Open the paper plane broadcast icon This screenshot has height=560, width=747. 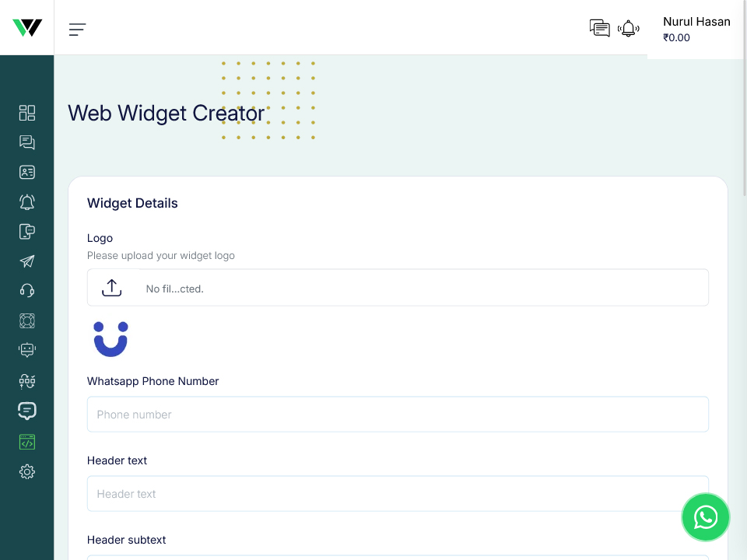(x=27, y=261)
